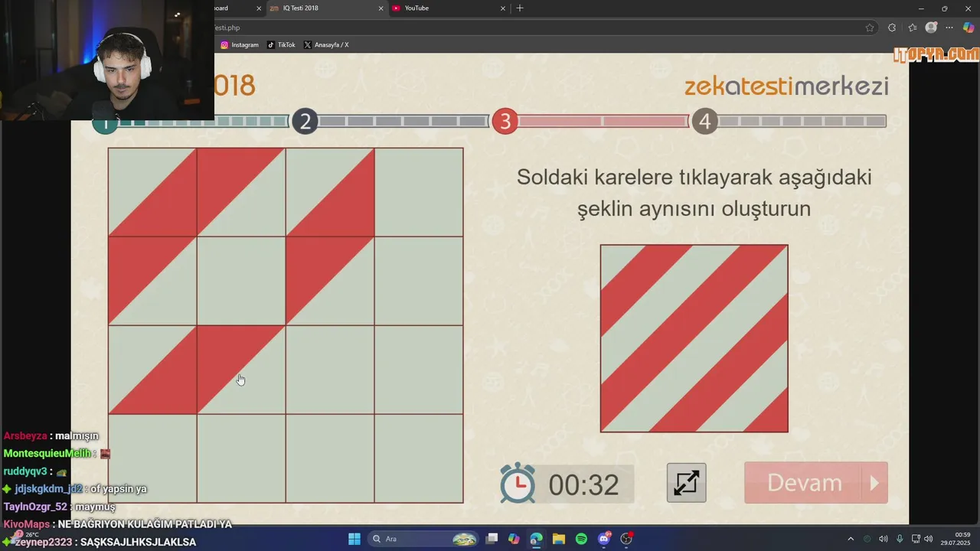This screenshot has height=551, width=980.
Task: Open the browser profile avatar
Action: pyautogui.click(x=931, y=28)
